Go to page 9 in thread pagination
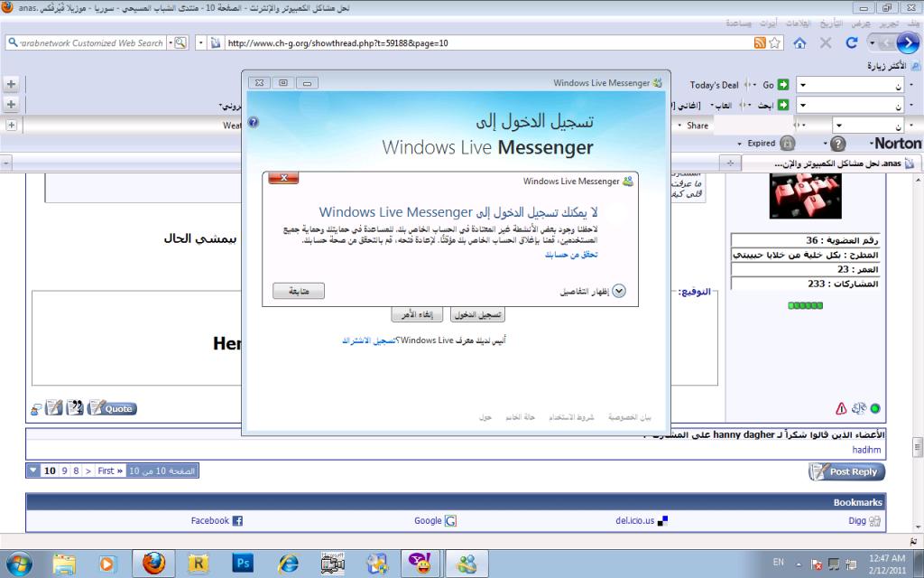924x578 pixels. [x=64, y=471]
